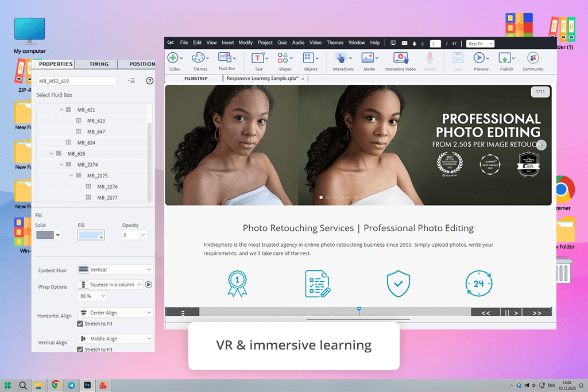
Task: Switch to the TIMING tab
Action: [x=99, y=64]
